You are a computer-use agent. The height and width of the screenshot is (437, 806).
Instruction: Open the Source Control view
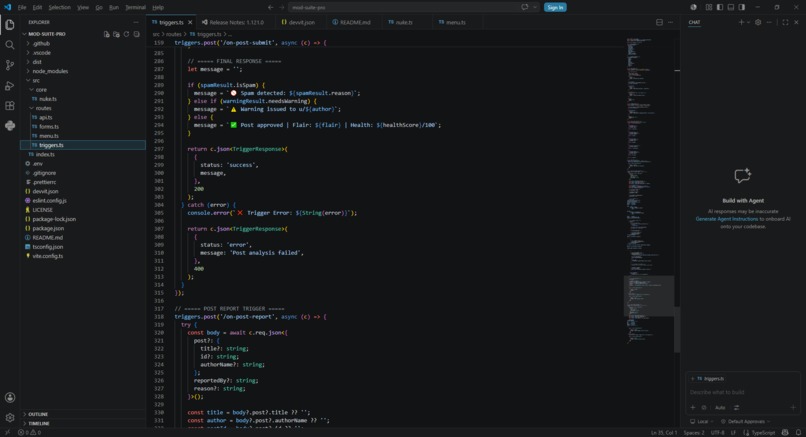point(10,65)
